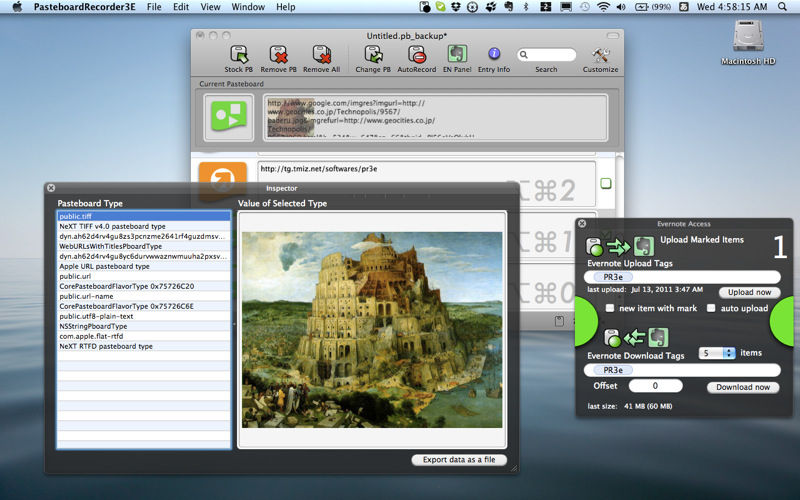Open the File menu
Screen dimensions: 800x500
pos(154,7)
